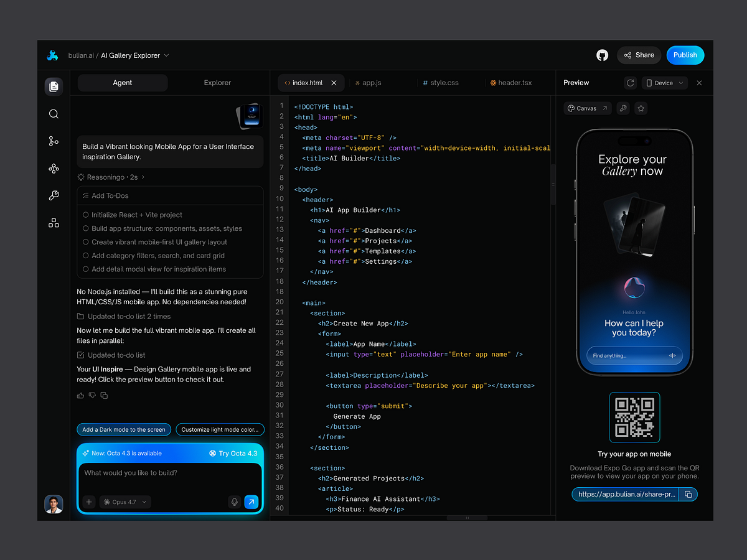Check 'Create vibrant mobile-first UI' to-do
The image size is (747, 560).
pos(86,242)
